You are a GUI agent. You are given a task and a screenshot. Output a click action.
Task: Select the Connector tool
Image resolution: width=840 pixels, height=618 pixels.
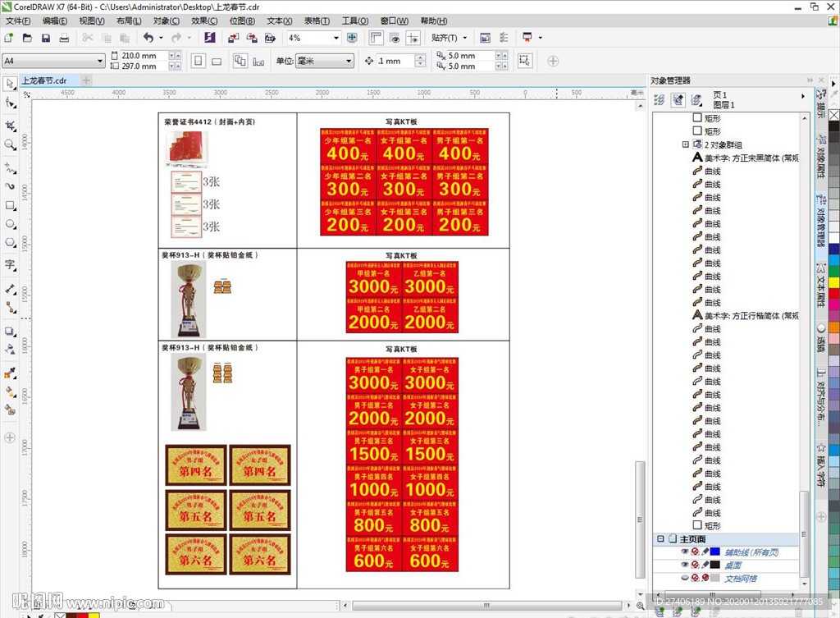[x=10, y=307]
